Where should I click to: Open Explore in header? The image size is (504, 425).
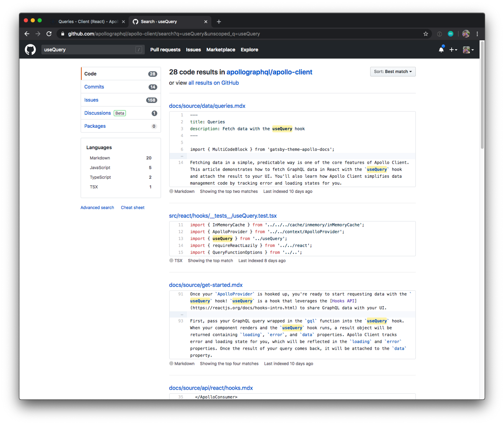[249, 50]
